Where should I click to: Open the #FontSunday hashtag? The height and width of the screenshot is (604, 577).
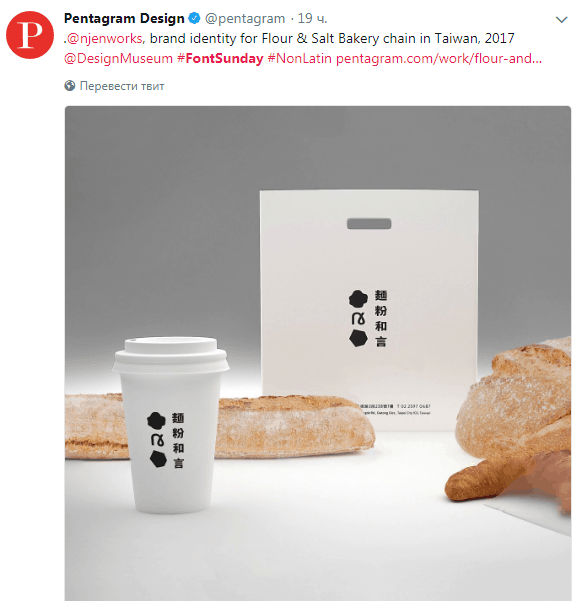[220, 59]
